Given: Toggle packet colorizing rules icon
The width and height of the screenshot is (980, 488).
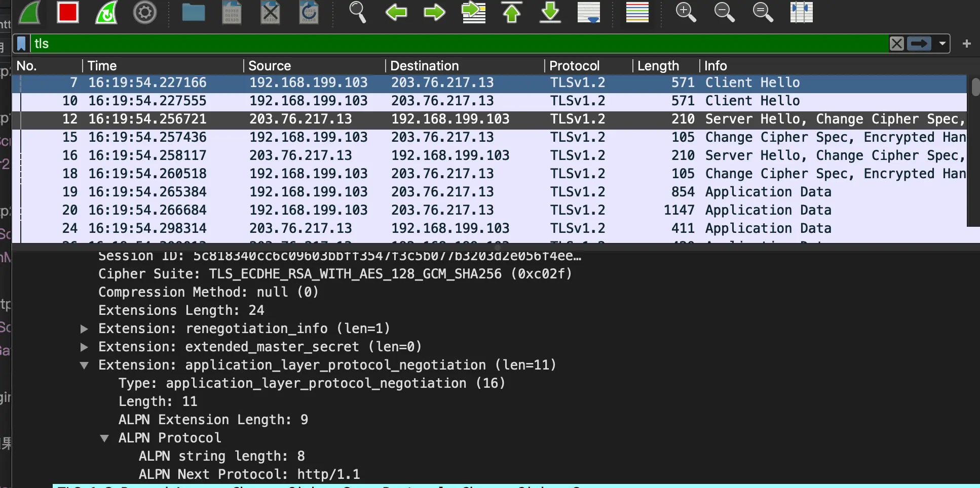Looking at the screenshot, I should pos(637,12).
